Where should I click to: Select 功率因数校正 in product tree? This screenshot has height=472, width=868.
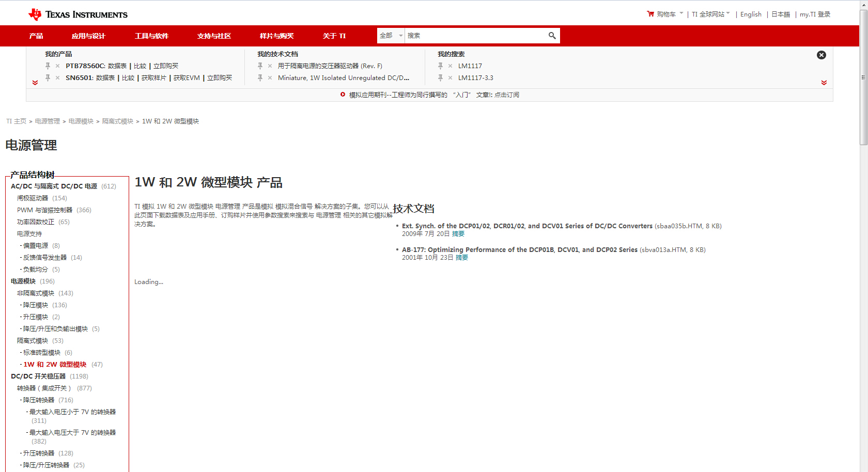click(36, 222)
